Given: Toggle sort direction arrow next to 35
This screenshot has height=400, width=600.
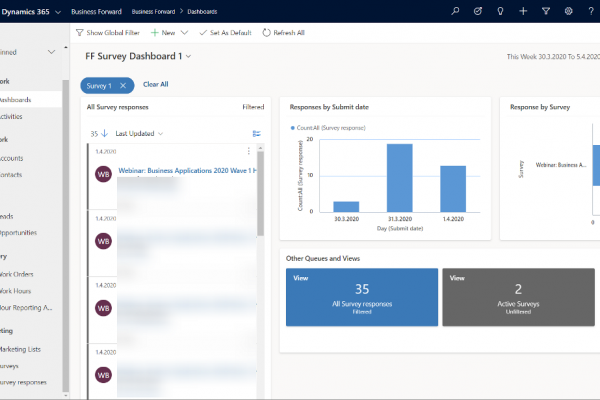Looking at the screenshot, I should [104, 133].
